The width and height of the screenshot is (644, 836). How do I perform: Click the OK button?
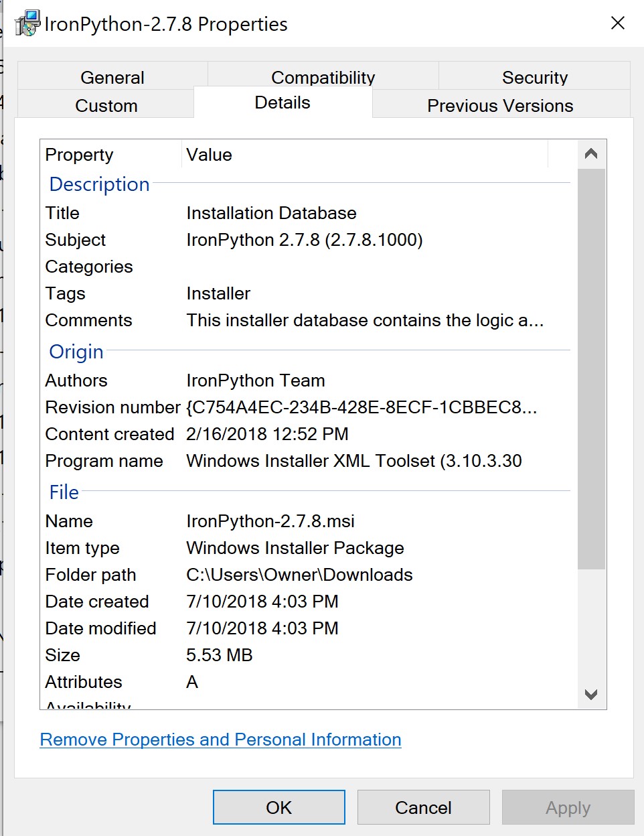pyautogui.click(x=278, y=807)
